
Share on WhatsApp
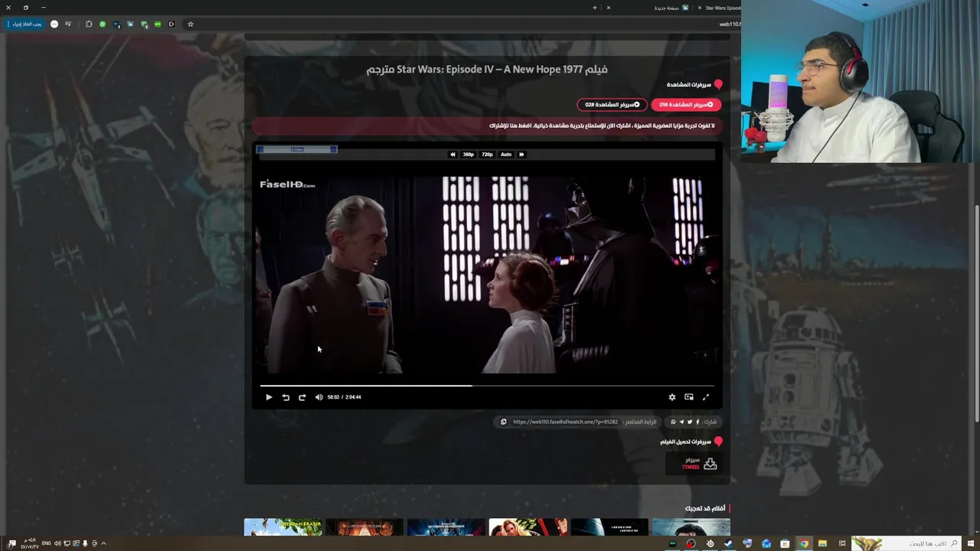(674, 422)
